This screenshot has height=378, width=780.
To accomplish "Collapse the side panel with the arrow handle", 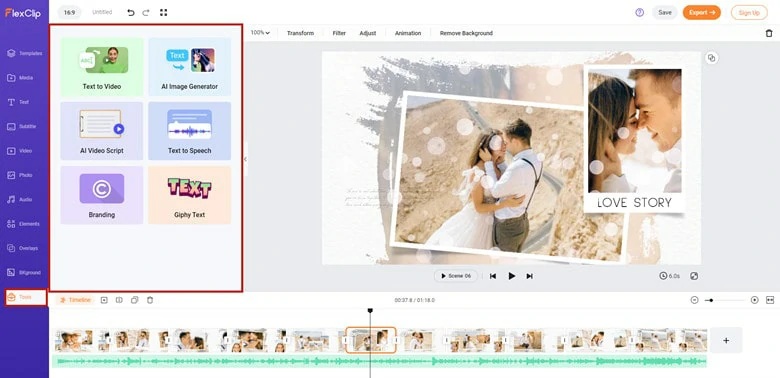I will coord(245,159).
